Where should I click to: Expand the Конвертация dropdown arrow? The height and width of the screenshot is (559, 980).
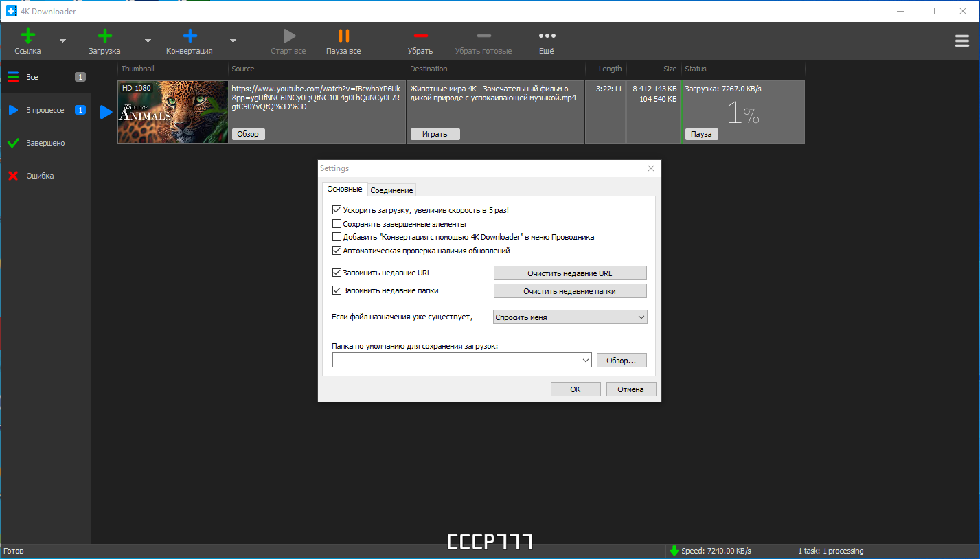pos(233,41)
